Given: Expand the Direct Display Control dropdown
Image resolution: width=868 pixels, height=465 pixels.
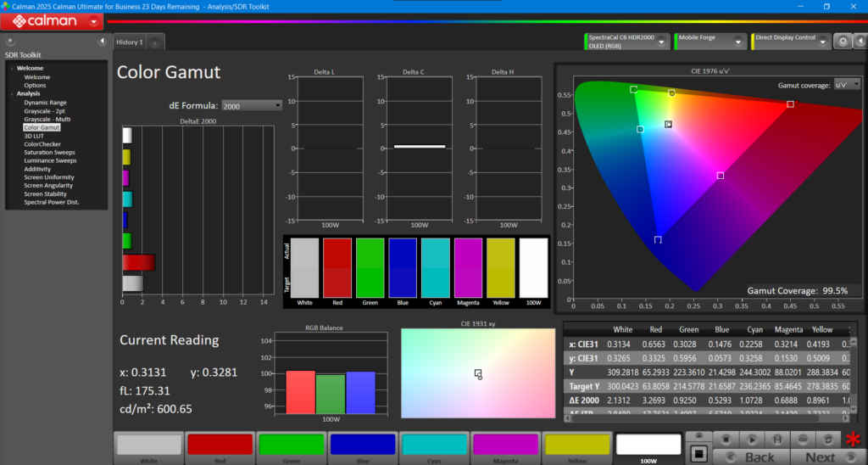Looking at the screenshot, I should (822, 41).
